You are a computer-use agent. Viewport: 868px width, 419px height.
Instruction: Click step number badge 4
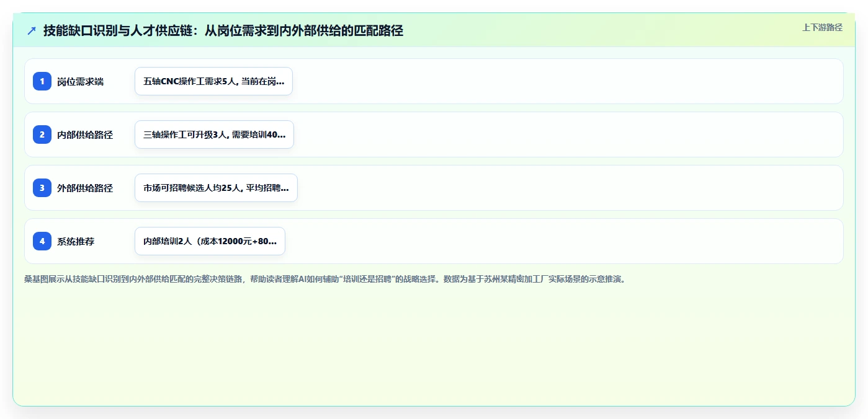pyautogui.click(x=42, y=241)
